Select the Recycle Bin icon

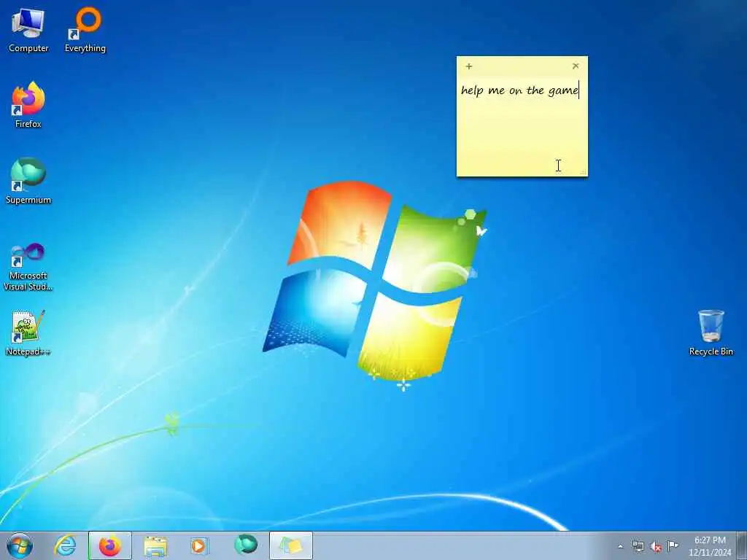[711, 332]
